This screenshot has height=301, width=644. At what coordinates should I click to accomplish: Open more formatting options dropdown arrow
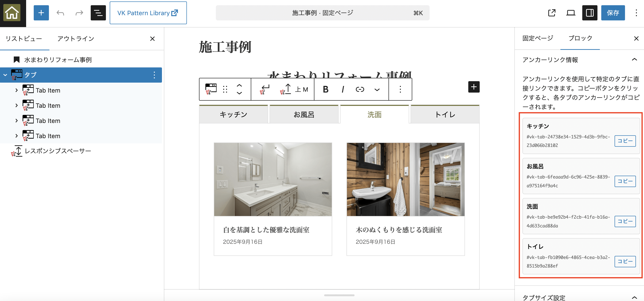377,89
